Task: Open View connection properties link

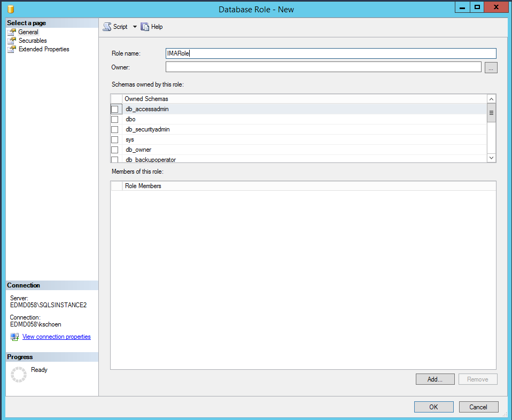Action: 56,337
